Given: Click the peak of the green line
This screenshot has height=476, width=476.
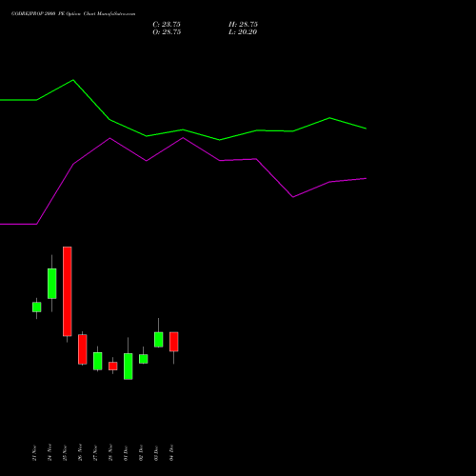Looking at the screenshot, I should tap(73, 80).
